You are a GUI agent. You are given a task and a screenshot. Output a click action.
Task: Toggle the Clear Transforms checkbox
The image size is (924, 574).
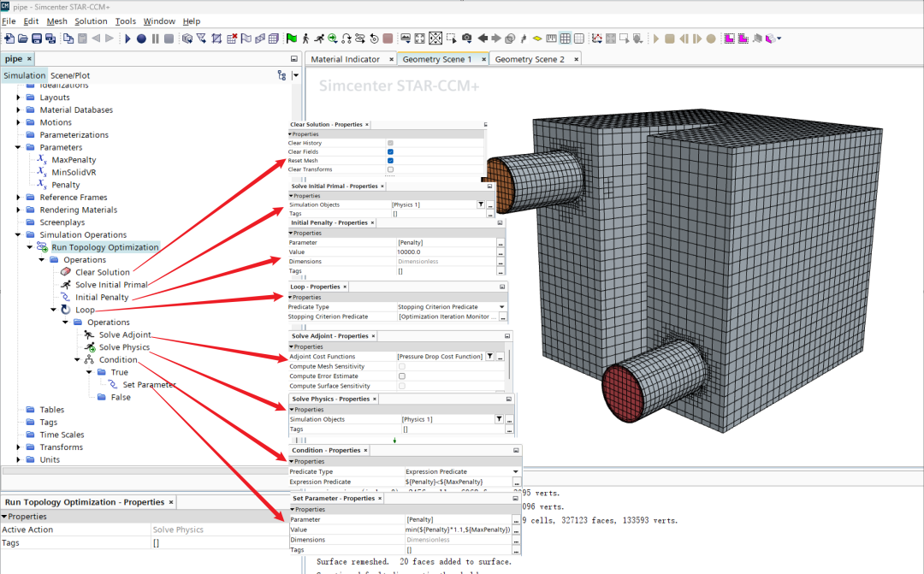[390, 169]
